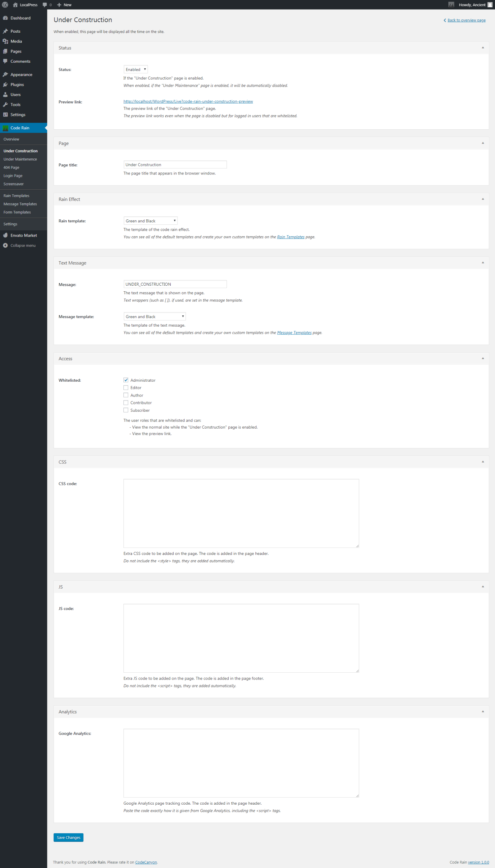Open the comments bubble icon in admin bar

45,5
